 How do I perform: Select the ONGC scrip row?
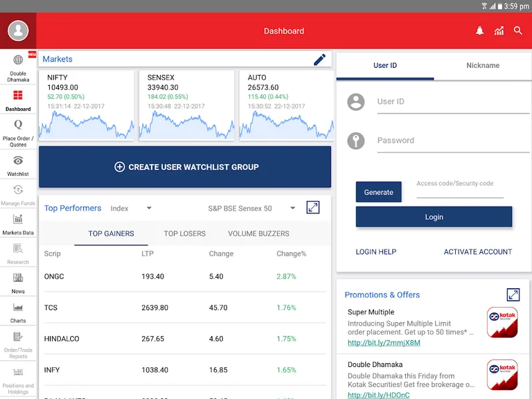185,276
